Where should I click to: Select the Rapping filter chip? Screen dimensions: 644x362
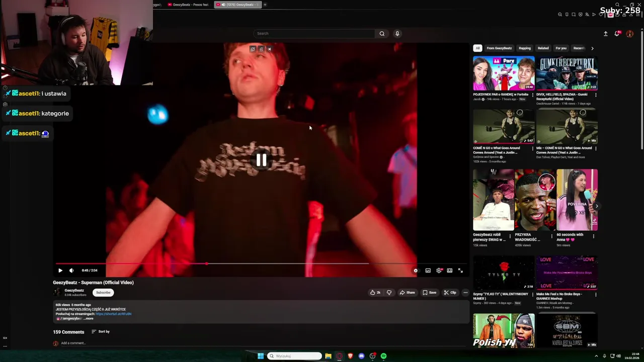tap(525, 48)
